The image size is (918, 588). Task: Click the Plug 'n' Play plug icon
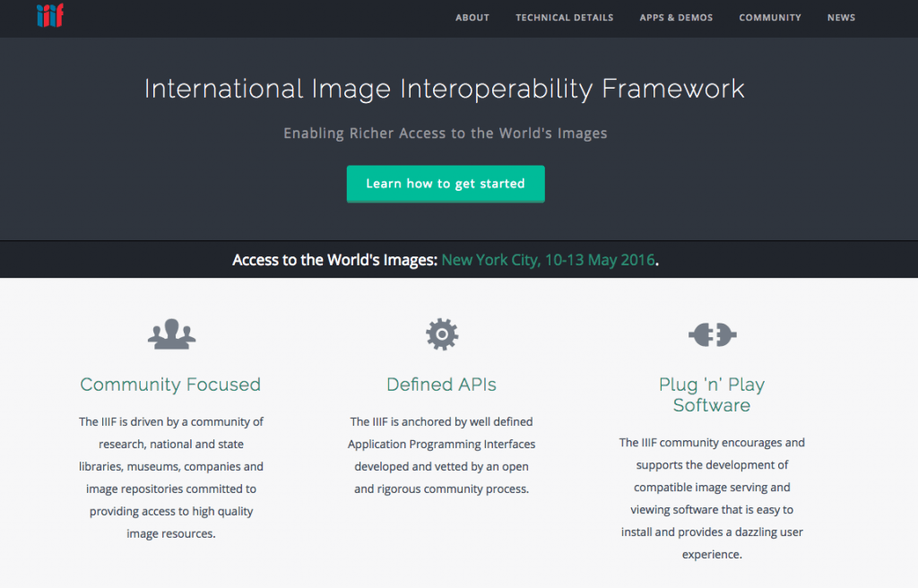pos(712,334)
